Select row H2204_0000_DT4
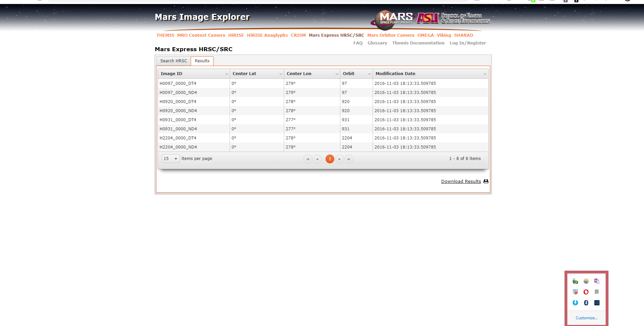644x326 pixels. tap(323, 138)
